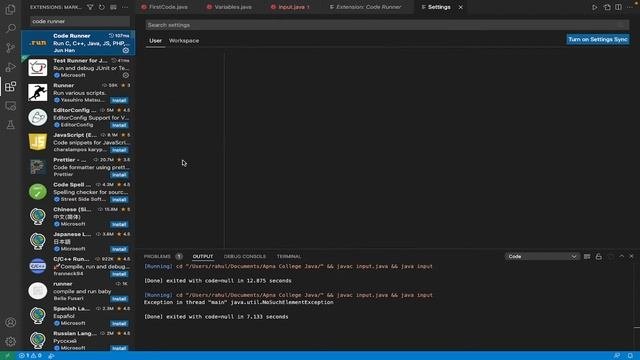Open the Manage gear in activity bar
Image resolution: width=640 pixels, height=360 pixels.
10,341
